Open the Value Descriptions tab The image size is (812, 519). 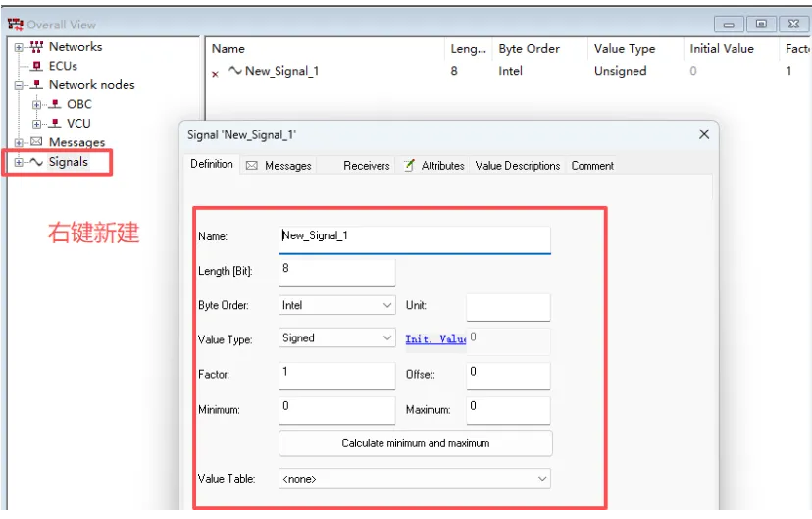tap(517, 166)
